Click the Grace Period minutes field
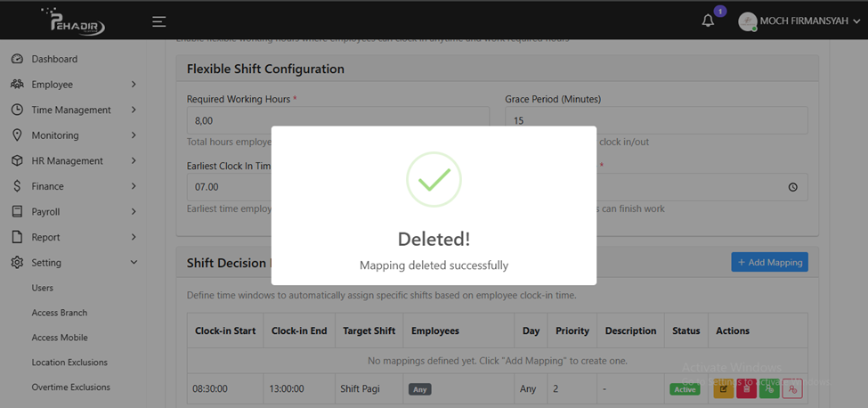Image resolution: width=868 pixels, height=408 pixels. tap(656, 120)
